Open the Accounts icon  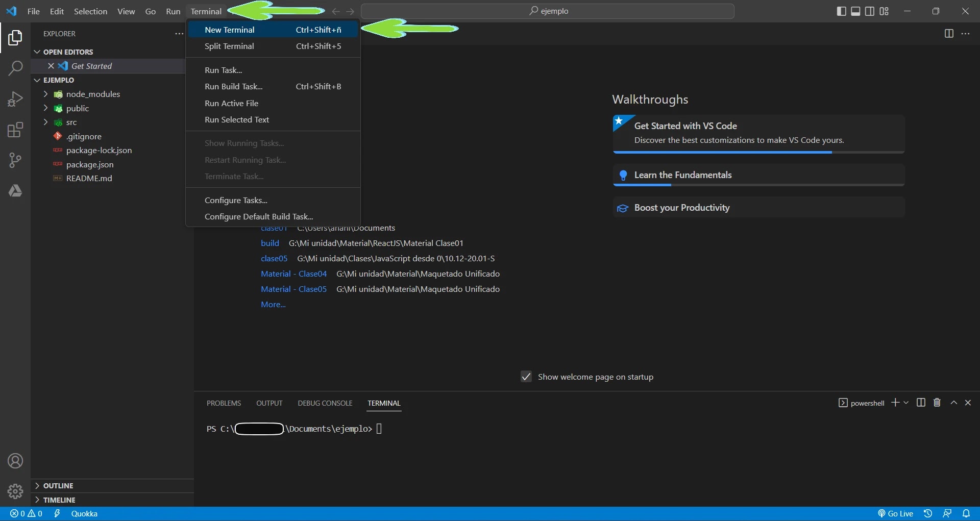pyautogui.click(x=15, y=461)
